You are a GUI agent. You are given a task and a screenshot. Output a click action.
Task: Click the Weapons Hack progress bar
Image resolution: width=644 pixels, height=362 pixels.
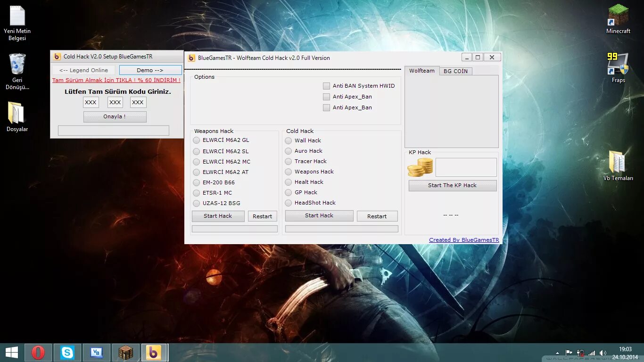(235, 229)
